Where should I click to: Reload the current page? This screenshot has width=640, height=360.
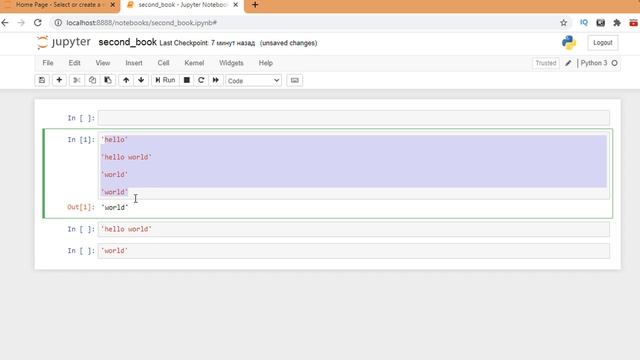38,23
